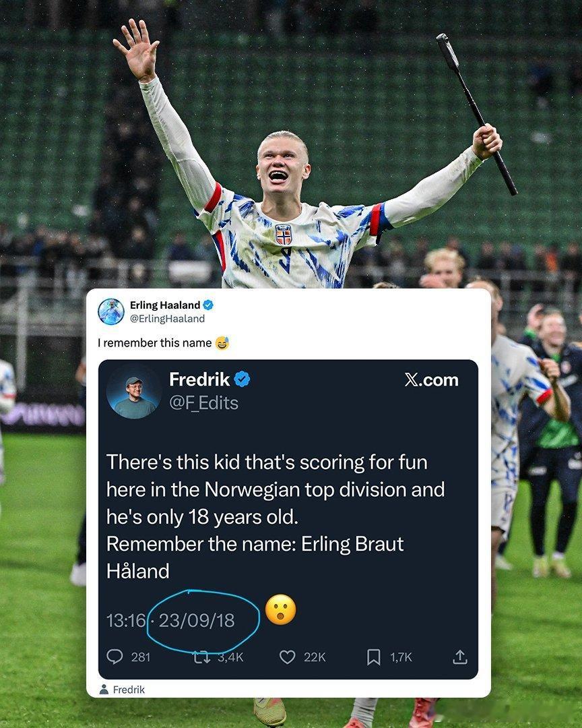The height and width of the screenshot is (728, 582).
Task: Click the quoted tweet text about Håland
Action: pyautogui.click(x=276, y=516)
